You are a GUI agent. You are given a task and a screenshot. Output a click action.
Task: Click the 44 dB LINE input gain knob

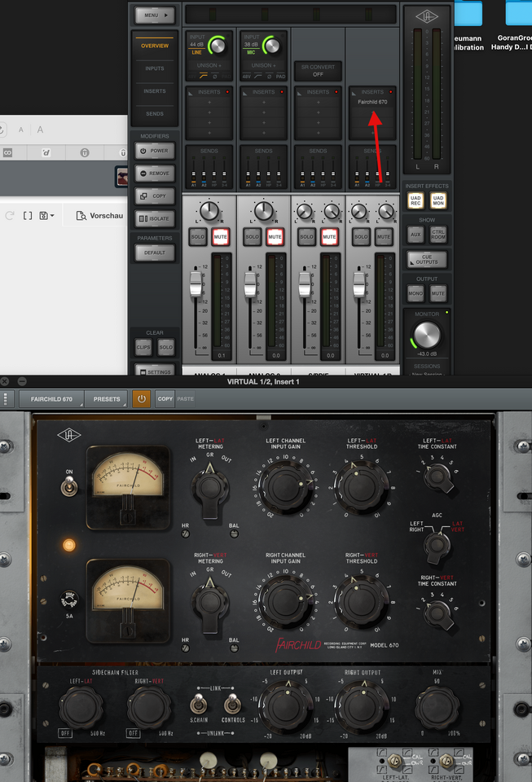[218, 46]
